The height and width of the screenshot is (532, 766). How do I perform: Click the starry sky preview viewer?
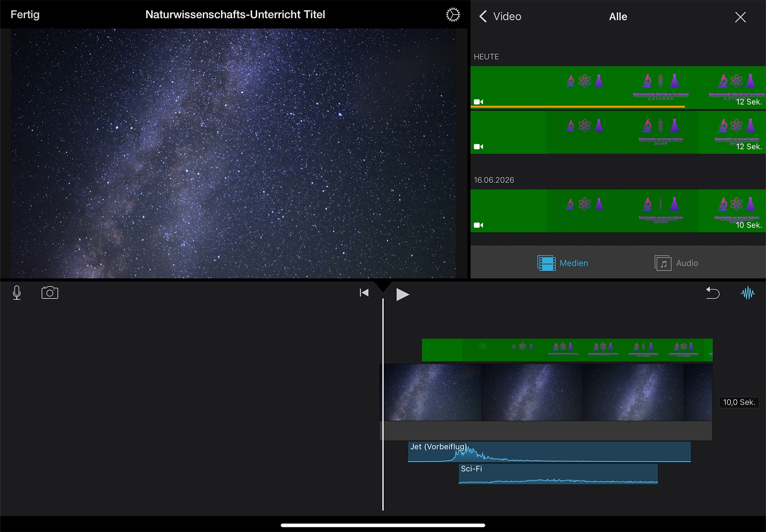point(233,153)
